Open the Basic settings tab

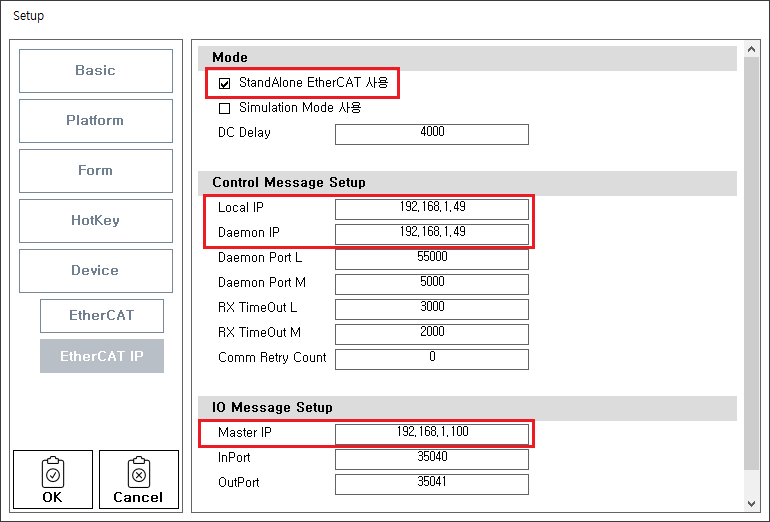(x=96, y=71)
